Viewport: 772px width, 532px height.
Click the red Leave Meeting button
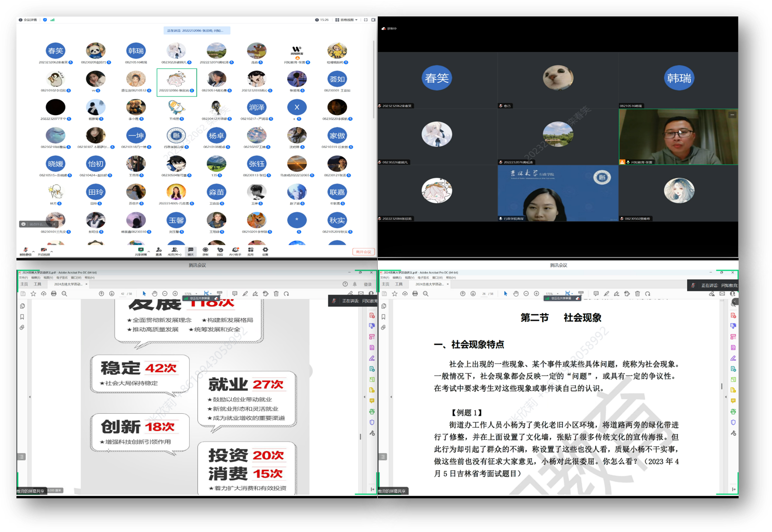363,252
